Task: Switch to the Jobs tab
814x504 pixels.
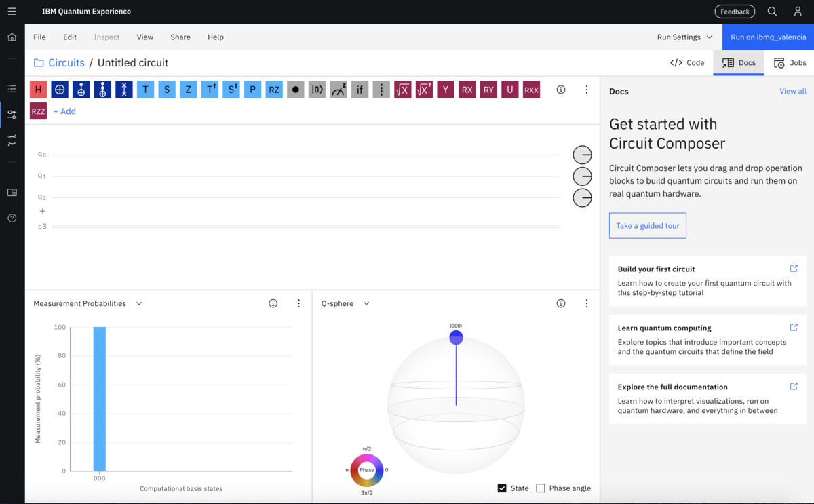Action: 790,62
